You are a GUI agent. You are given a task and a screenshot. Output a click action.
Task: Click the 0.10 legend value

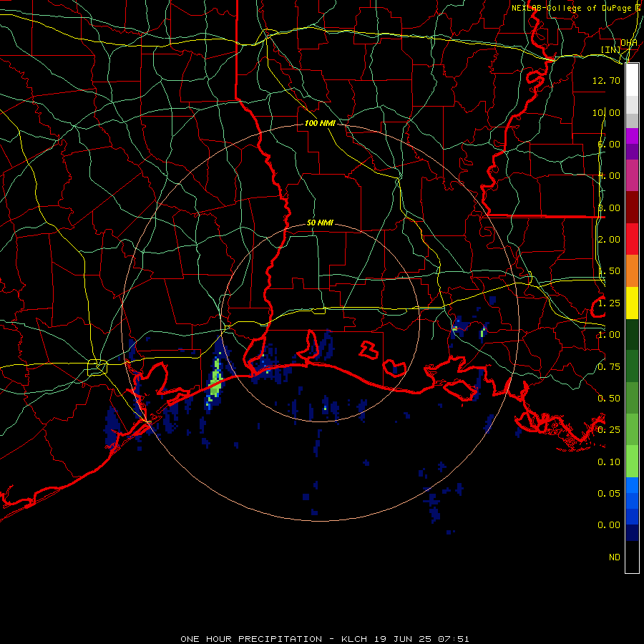pos(609,462)
